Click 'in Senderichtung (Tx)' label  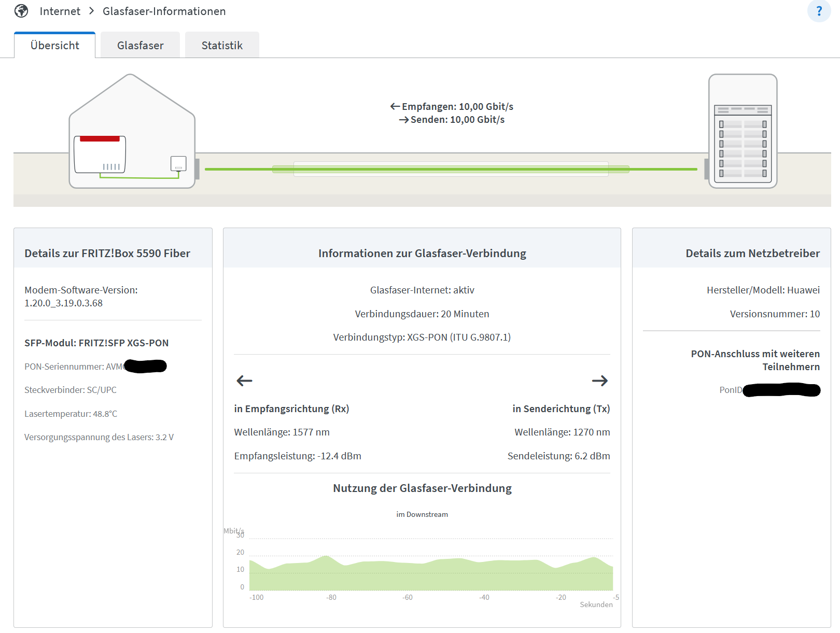[561, 409]
